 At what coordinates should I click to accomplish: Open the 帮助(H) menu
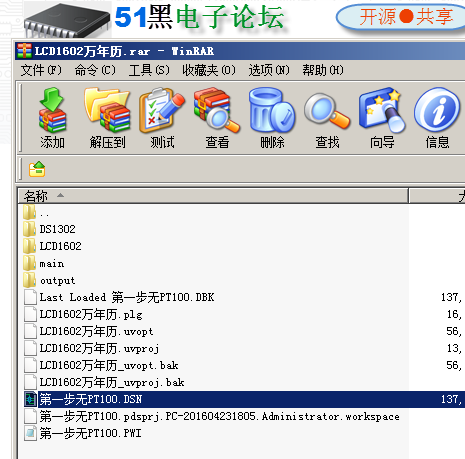point(323,70)
